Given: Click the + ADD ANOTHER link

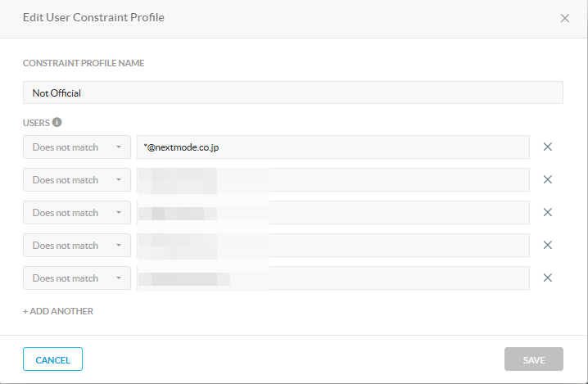Looking at the screenshot, I should [58, 311].
